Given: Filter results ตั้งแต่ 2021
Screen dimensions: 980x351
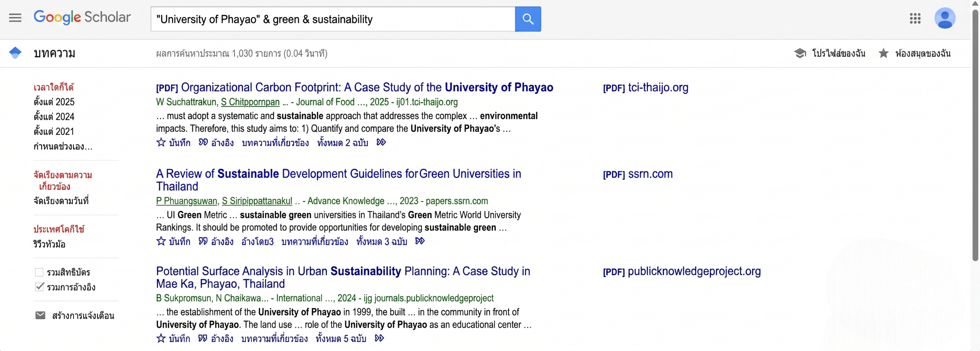Looking at the screenshot, I should click(54, 131).
